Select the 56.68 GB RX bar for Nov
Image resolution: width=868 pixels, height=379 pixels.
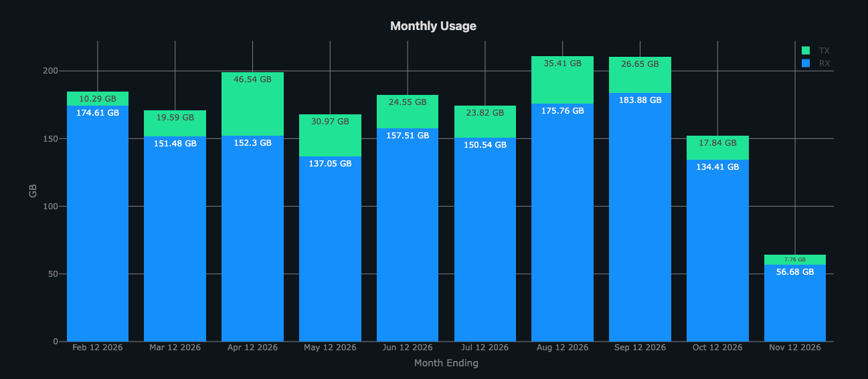[x=795, y=303]
